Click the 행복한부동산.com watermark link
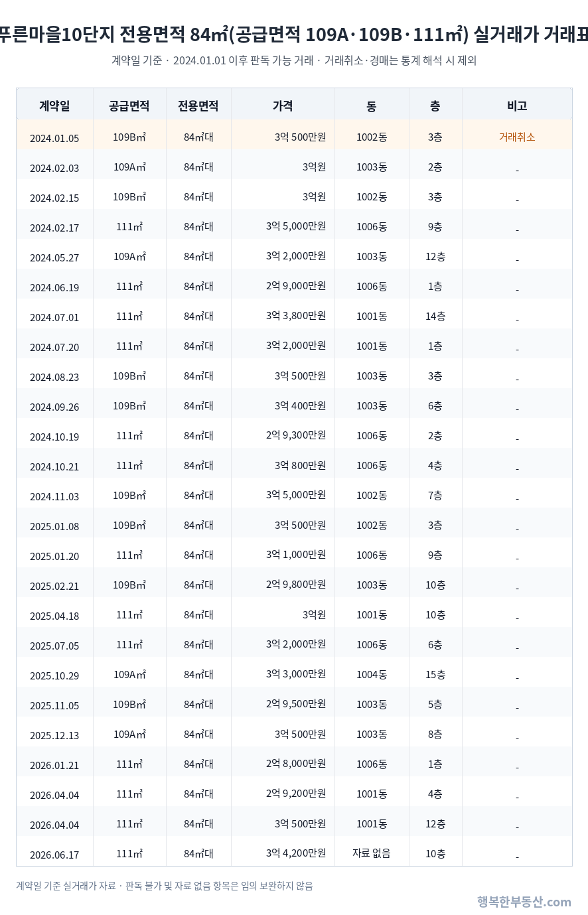The height and width of the screenshot is (915, 588). (524, 901)
